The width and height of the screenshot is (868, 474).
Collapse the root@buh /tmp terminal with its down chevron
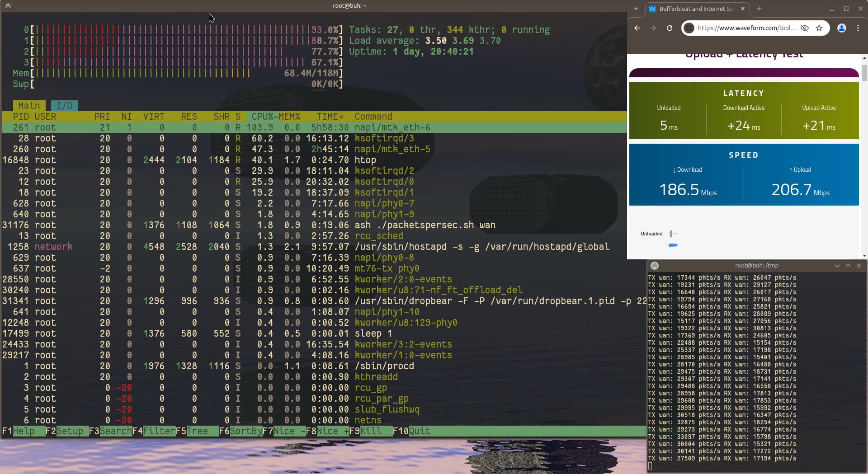coord(837,266)
